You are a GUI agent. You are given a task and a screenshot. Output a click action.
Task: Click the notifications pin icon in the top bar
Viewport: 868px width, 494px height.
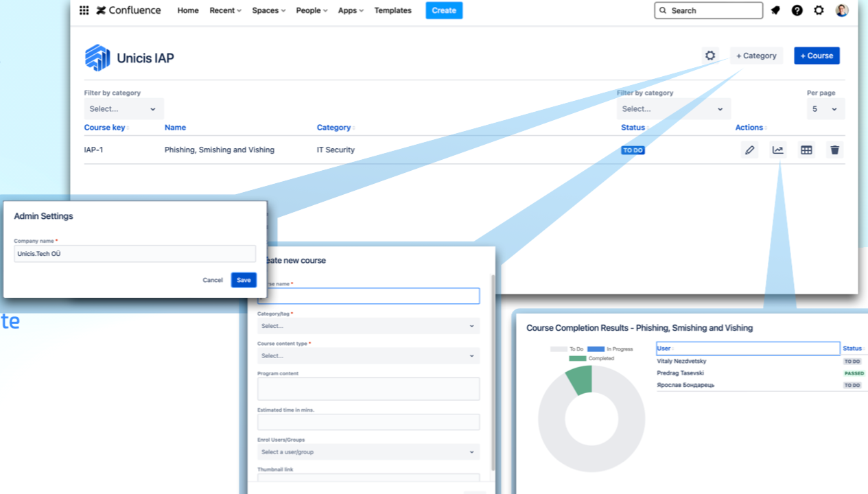[775, 10]
